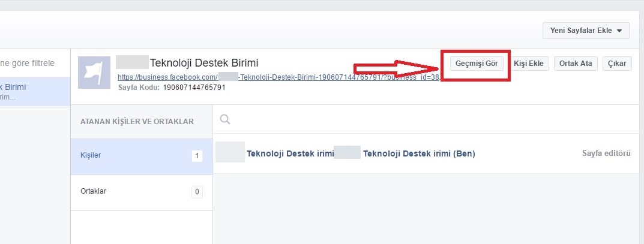The image size is (644, 244).
Task: Click the Teknoloji Destek Birimi page title
Action: [x=204, y=63]
